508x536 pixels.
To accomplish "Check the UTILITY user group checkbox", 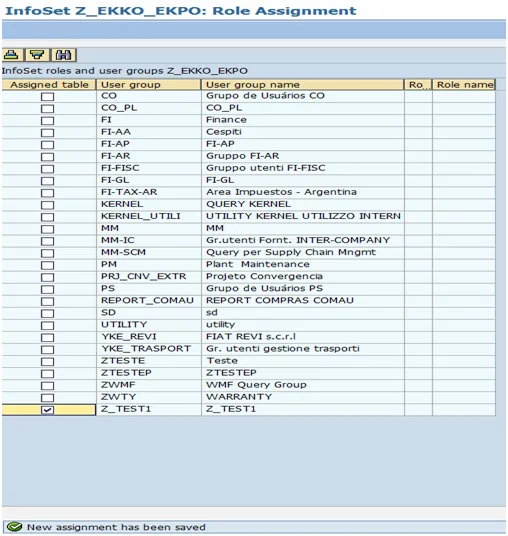I will click(48, 325).
